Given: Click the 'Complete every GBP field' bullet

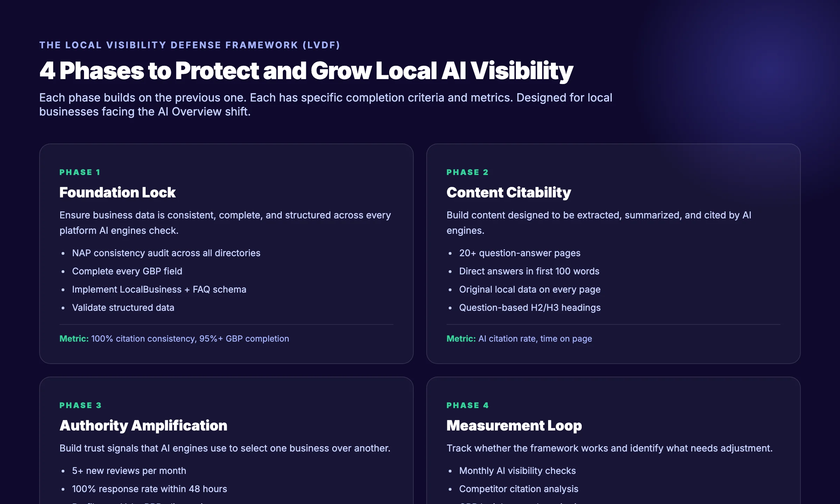Looking at the screenshot, I should click(127, 271).
